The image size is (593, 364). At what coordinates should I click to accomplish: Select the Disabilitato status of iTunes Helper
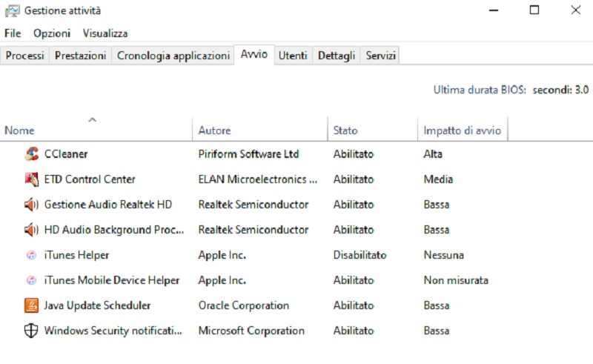point(360,255)
